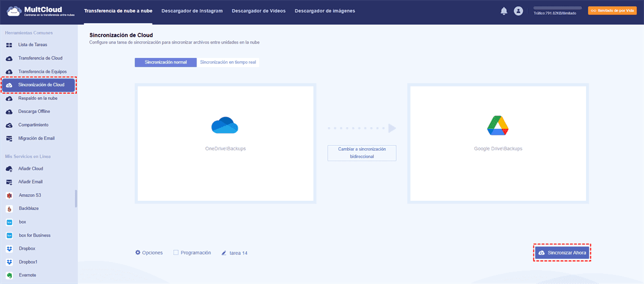Select the Sincronización normal tab
644x284 pixels.
(x=166, y=62)
